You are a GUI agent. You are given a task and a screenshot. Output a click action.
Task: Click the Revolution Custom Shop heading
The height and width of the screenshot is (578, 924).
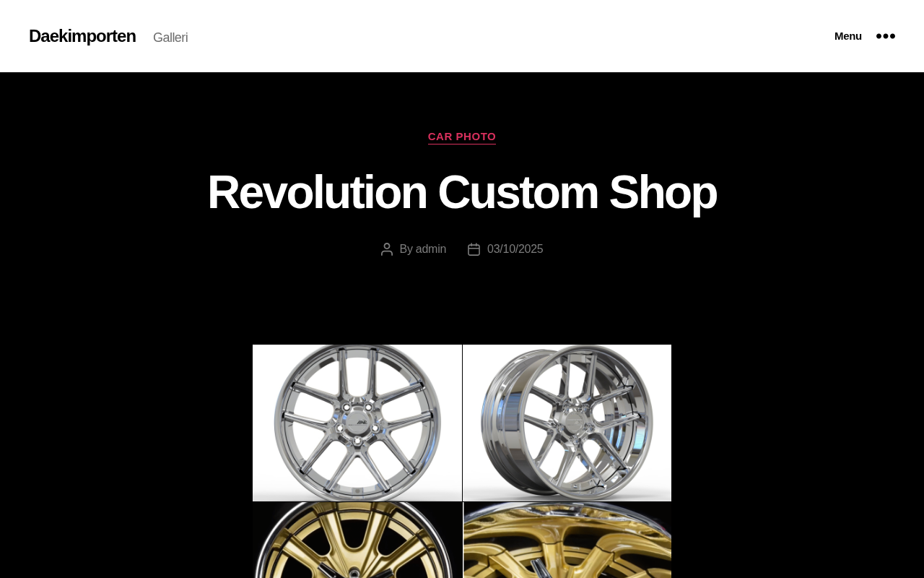click(462, 192)
